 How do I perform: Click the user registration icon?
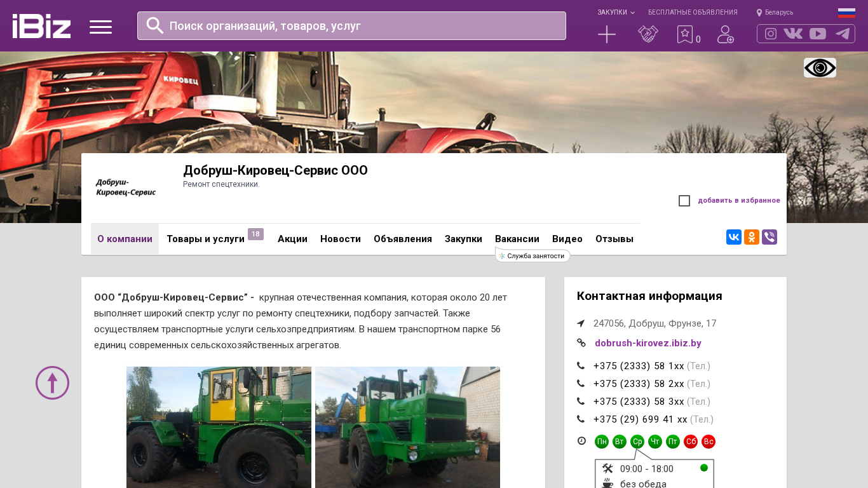click(x=726, y=34)
